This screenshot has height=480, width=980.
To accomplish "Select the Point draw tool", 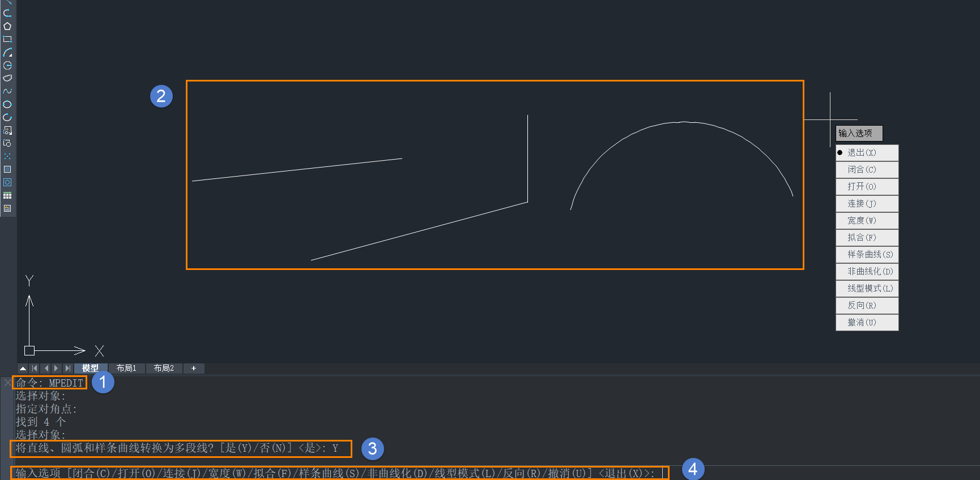I will click(7, 156).
